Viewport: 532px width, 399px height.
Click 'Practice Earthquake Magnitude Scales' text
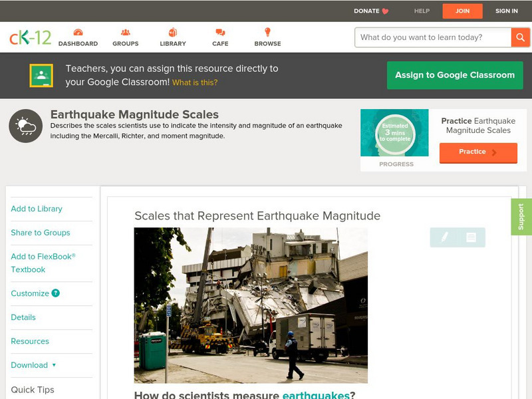click(478, 126)
